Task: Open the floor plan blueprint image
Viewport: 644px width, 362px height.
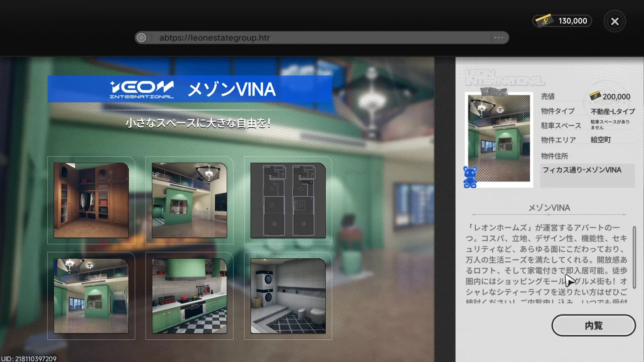Action: click(x=288, y=200)
